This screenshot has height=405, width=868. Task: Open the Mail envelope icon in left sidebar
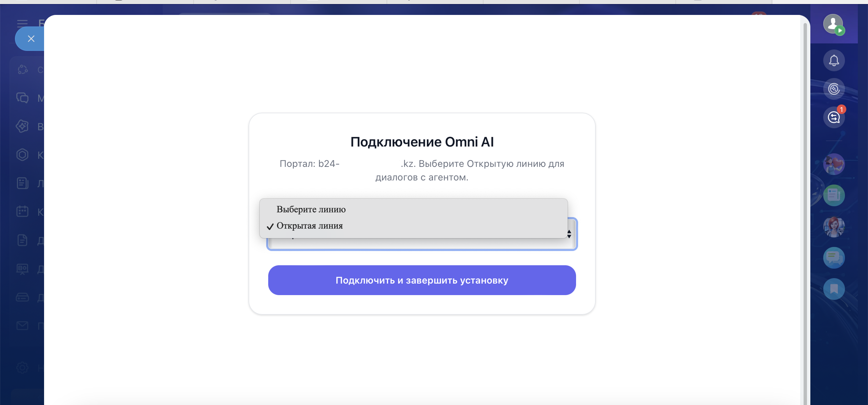[22, 326]
